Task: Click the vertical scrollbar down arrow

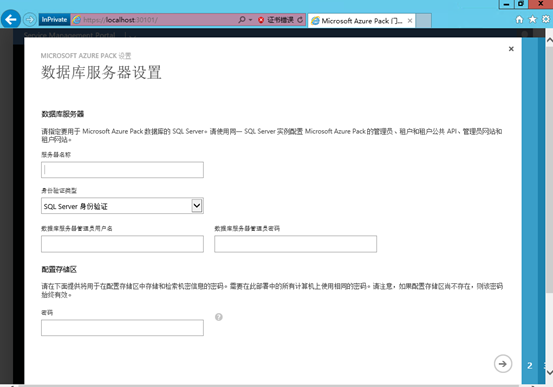Action: [549, 372]
